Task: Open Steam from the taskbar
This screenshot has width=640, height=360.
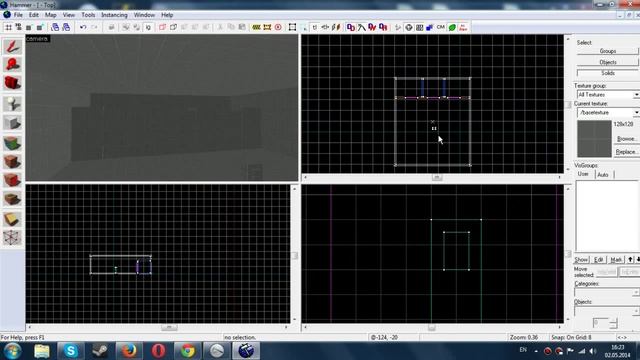Action: tap(100, 351)
